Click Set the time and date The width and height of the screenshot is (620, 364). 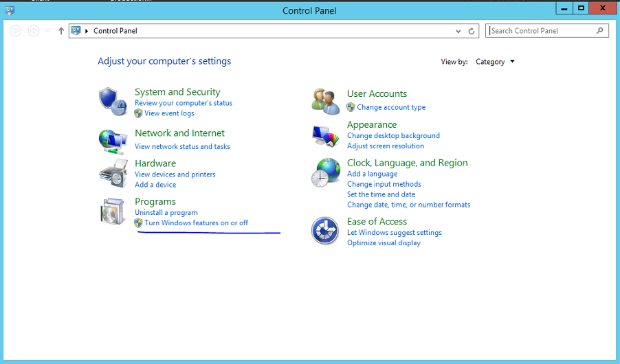pyautogui.click(x=381, y=194)
